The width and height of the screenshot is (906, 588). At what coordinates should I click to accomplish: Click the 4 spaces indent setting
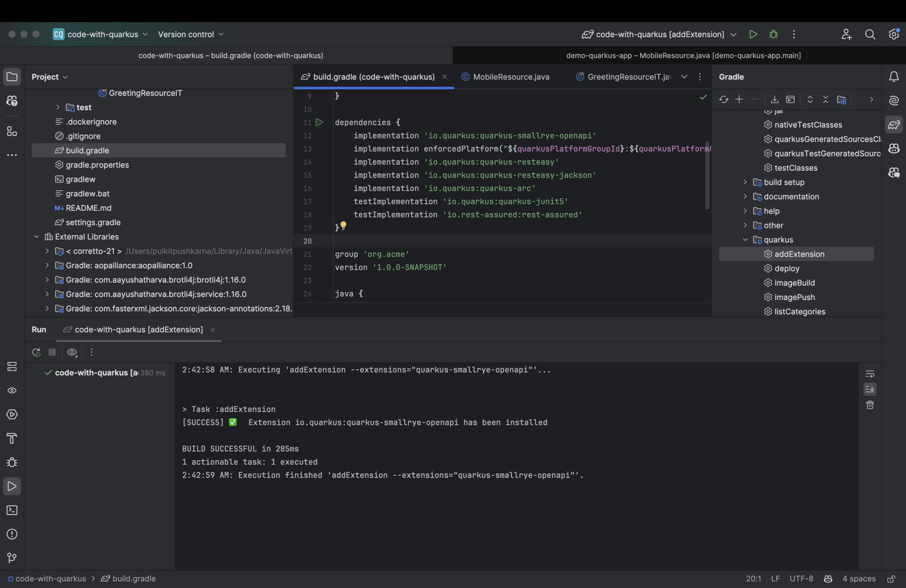(x=858, y=579)
